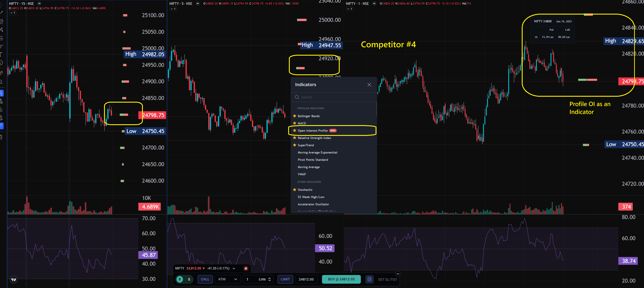Unfavorite Bollinger Bands star
Viewport: 644px width, 288px height.
tap(294, 116)
